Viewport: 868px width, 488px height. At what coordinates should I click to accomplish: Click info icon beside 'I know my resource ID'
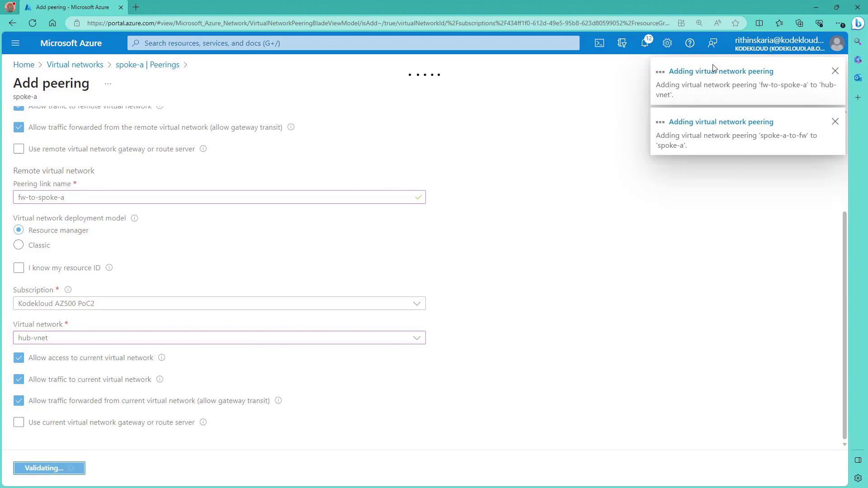pos(109,267)
